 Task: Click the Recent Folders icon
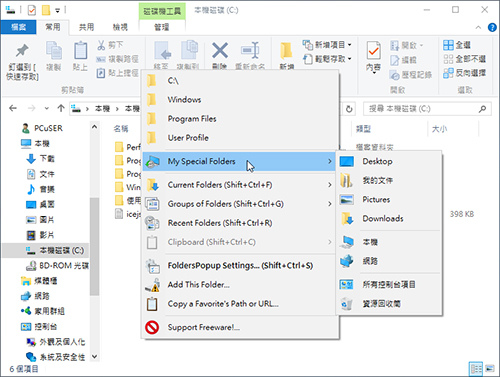(x=152, y=223)
